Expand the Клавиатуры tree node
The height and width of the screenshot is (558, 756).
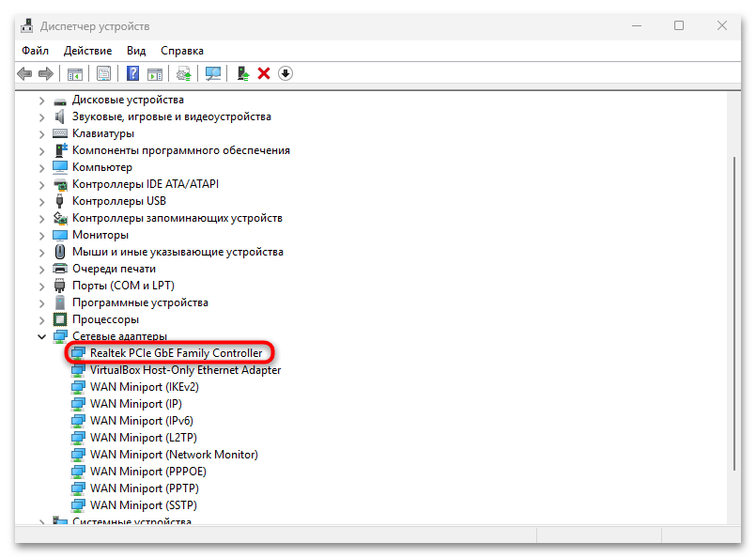(41, 132)
